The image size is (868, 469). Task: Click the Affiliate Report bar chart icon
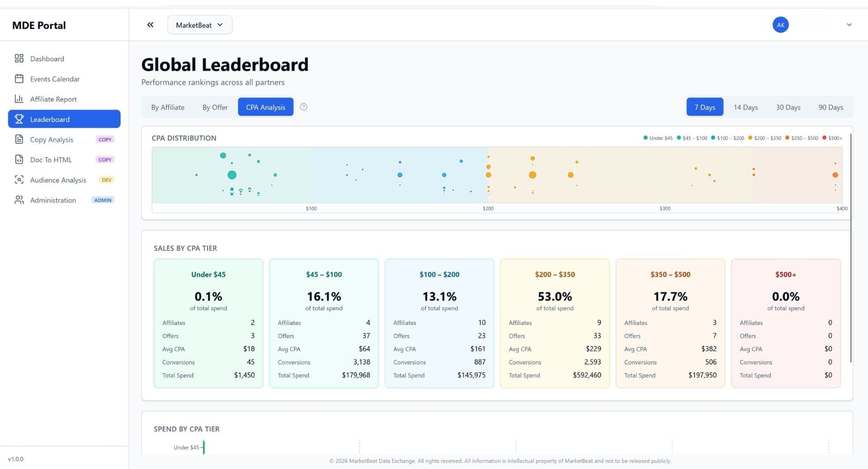point(19,99)
